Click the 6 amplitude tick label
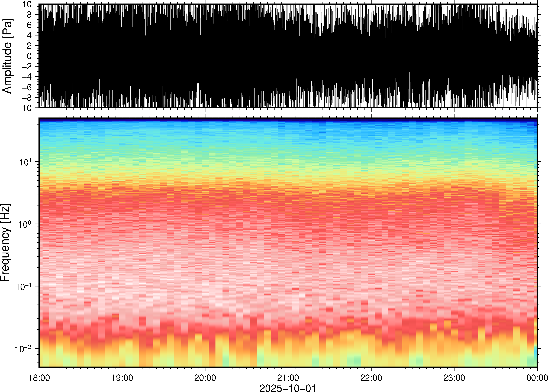The width and height of the screenshot is (548, 392). 30,25
